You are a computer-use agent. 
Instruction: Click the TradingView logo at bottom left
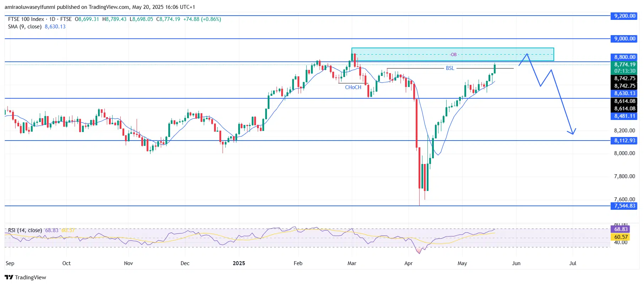click(26, 277)
